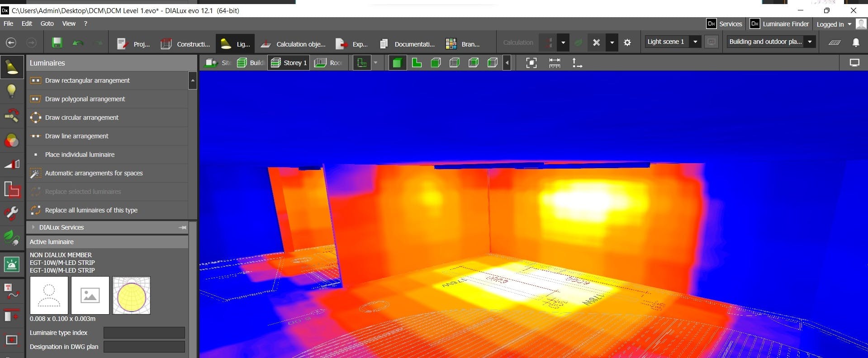868x358 pixels.
Task: Click the Luminaire type index field
Action: tap(144, 333)
